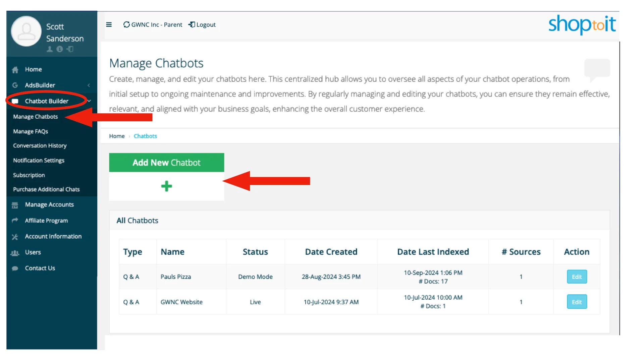Click the refresh icon beside GWNC Inc - Parent
Screen dimensions: 644x362
click(x=126, y=24)
